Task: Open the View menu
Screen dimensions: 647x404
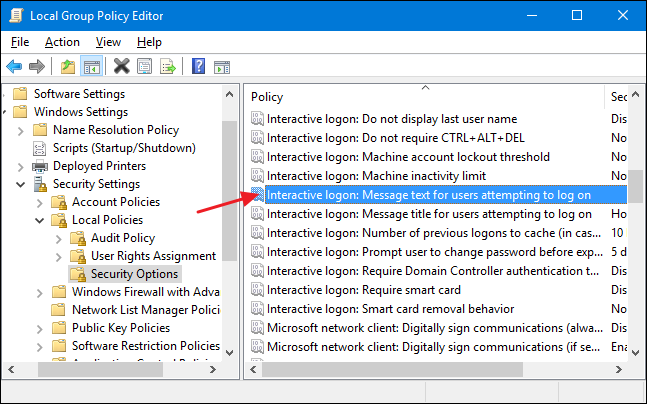Action: coord(109,42)
